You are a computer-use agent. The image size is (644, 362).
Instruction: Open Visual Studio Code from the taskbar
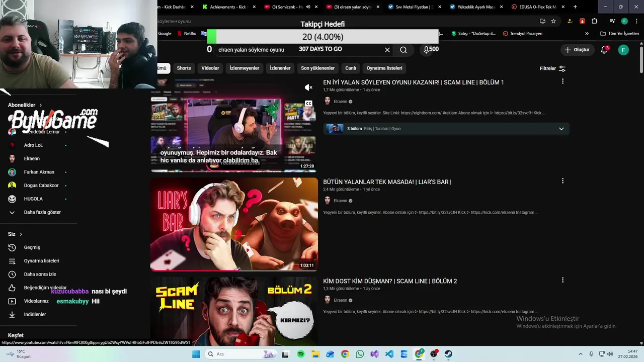(389, 354)
